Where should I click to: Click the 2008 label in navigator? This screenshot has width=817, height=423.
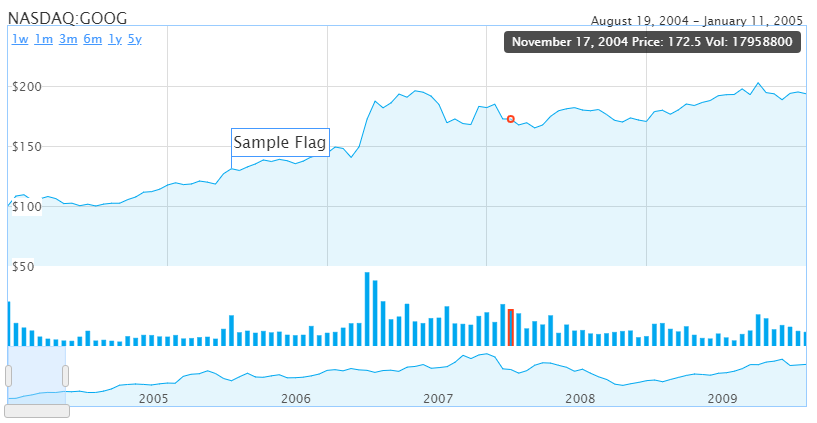coord(580,399)
